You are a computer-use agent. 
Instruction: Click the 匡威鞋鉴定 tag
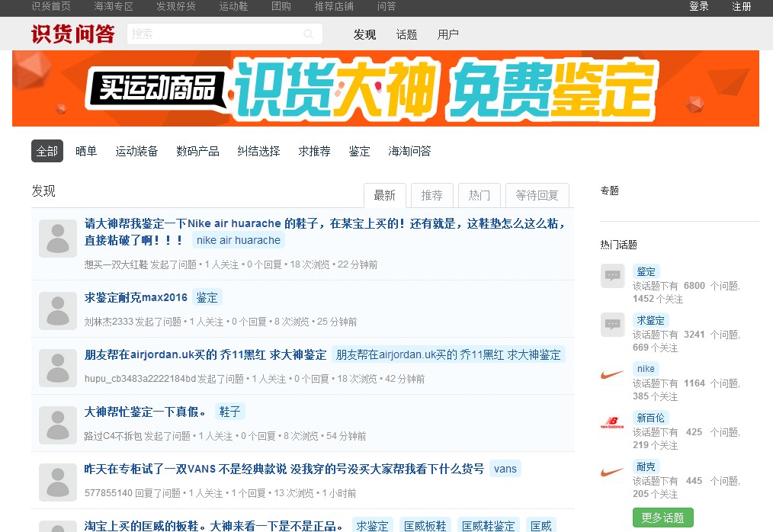coord(488,526)
